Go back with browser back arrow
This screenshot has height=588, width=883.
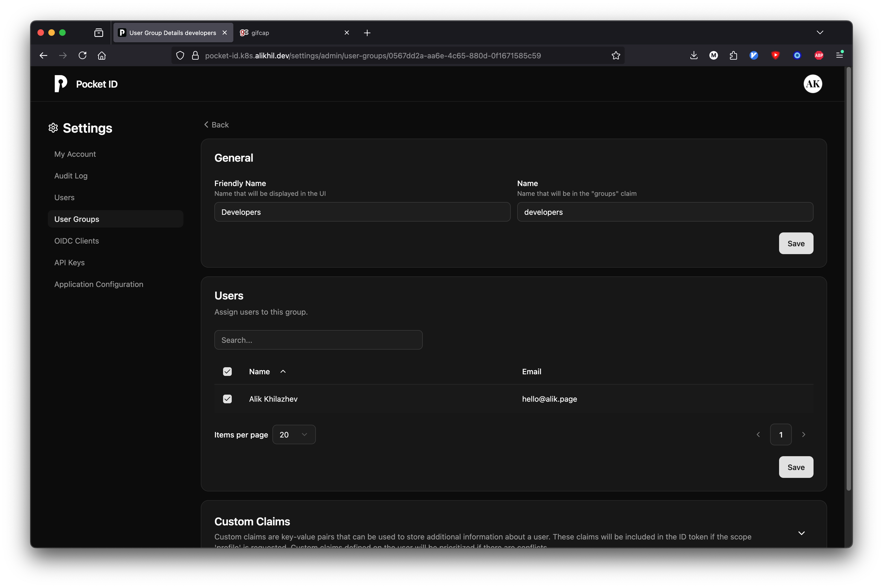[x=43, y=56]
